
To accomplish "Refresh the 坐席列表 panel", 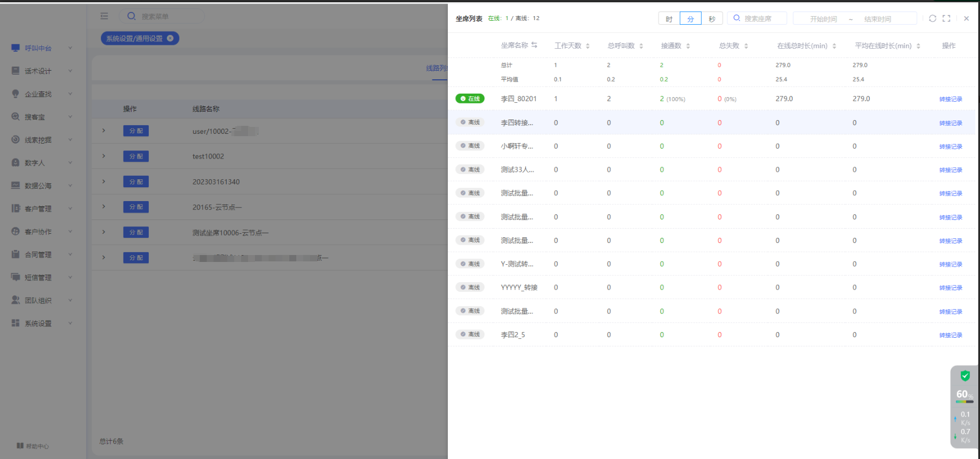I will (932, 18).
